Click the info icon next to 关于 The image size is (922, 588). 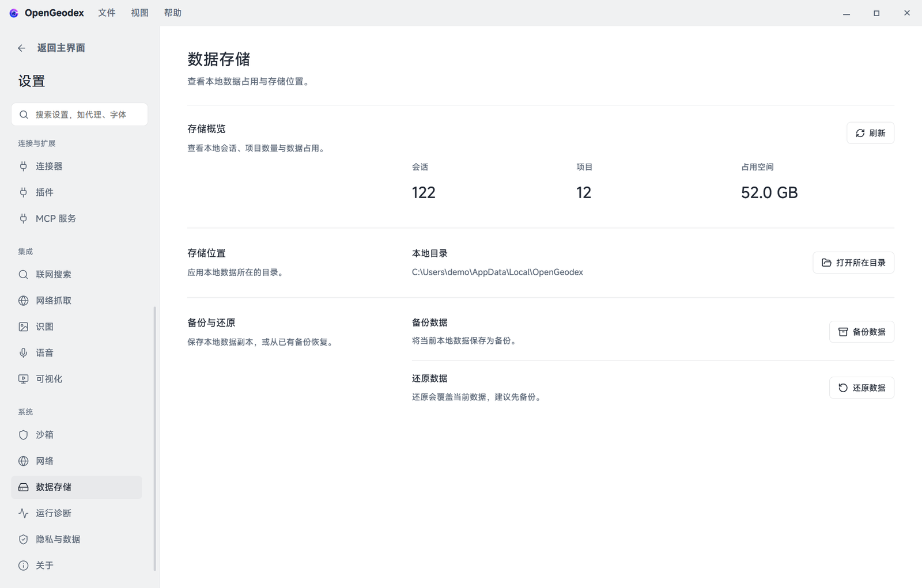point(23,566)
